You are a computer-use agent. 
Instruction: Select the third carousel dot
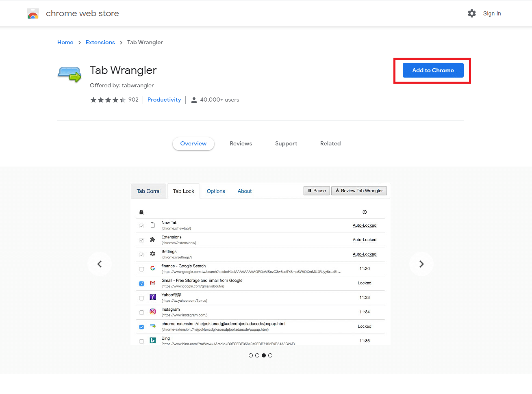pyautogui.click(x=264, y=355)
